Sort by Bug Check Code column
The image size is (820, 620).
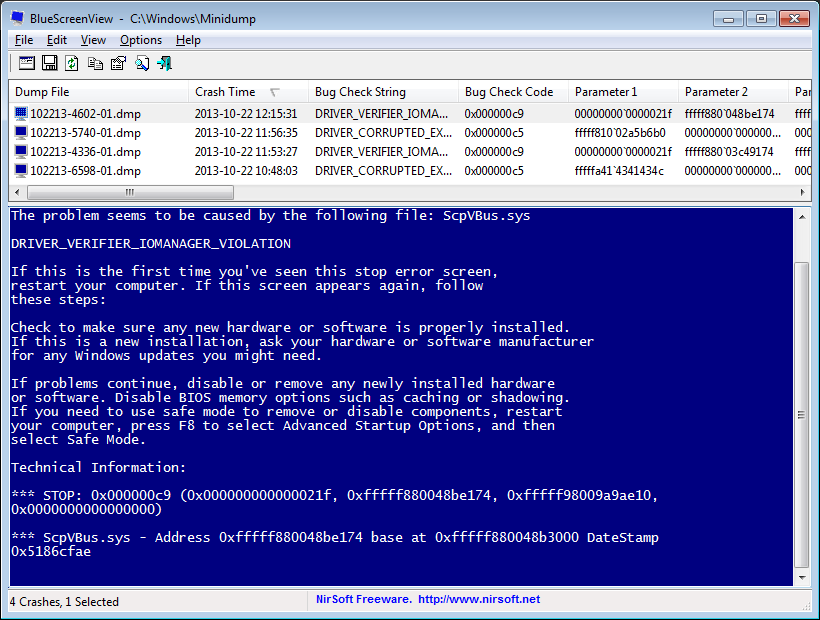513,92
